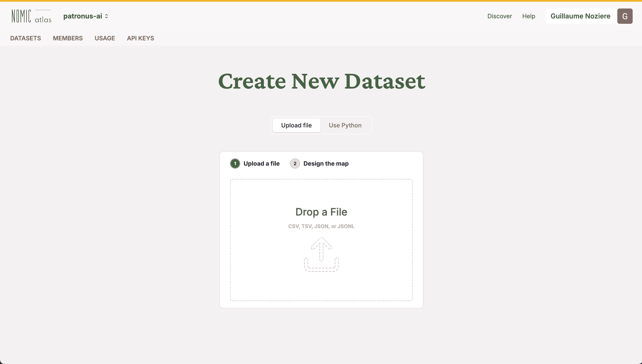Open the Help link
Viewport: 642px width, 364px height.
528,16
